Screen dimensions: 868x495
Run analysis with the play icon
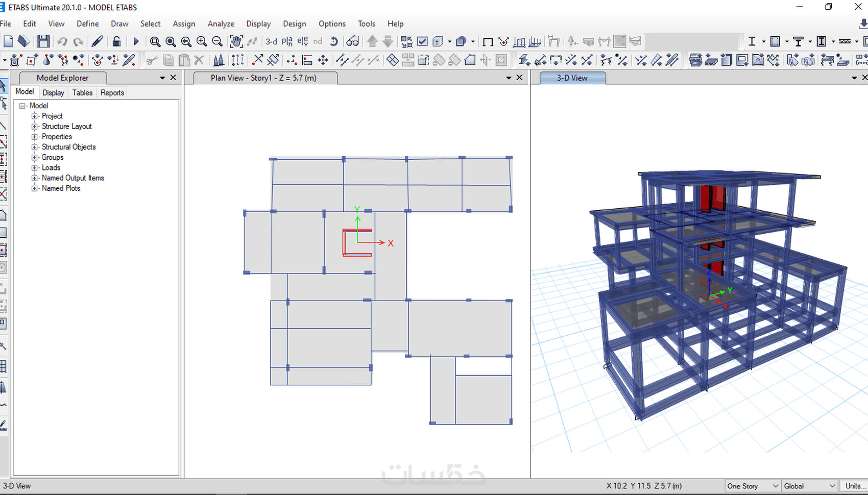tap(136, 41)
